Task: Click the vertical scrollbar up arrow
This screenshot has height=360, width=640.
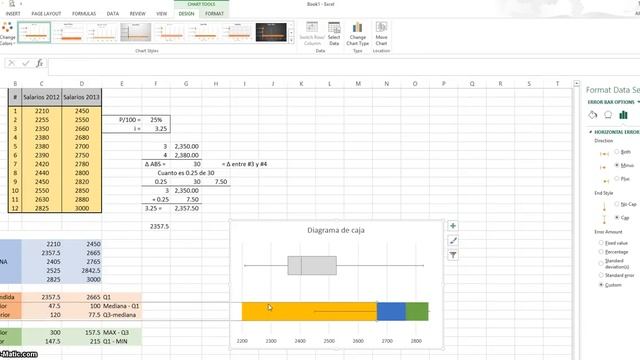Action: [576, 83]
